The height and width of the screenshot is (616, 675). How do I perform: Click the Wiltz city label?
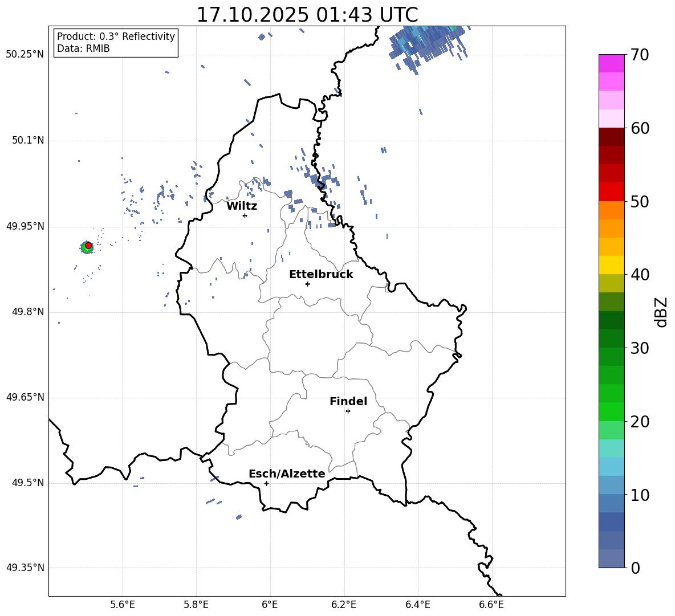coord(242,206)
